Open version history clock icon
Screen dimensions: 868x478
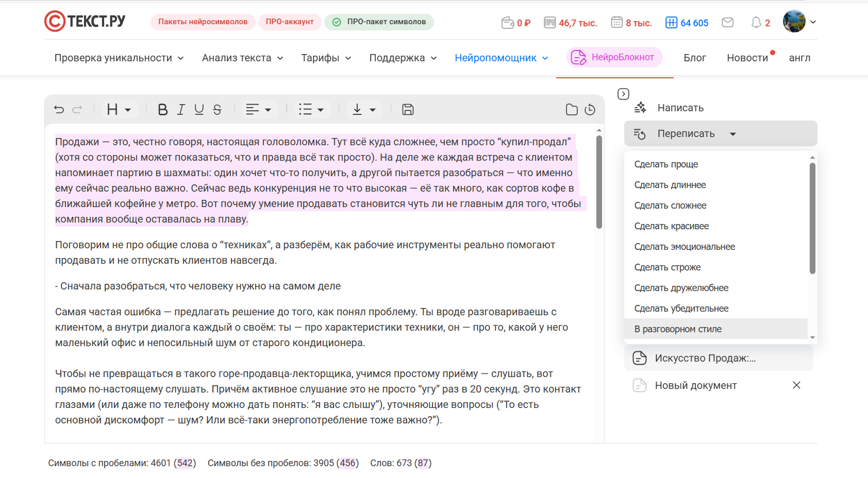pyautogui.click(x=590, y=110)
